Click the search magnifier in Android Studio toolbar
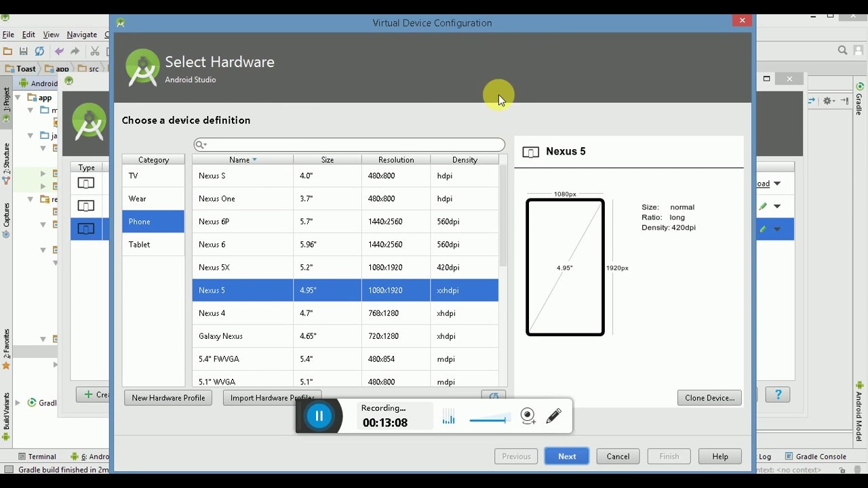The image size is (868, 488). (x=842, y=50)
